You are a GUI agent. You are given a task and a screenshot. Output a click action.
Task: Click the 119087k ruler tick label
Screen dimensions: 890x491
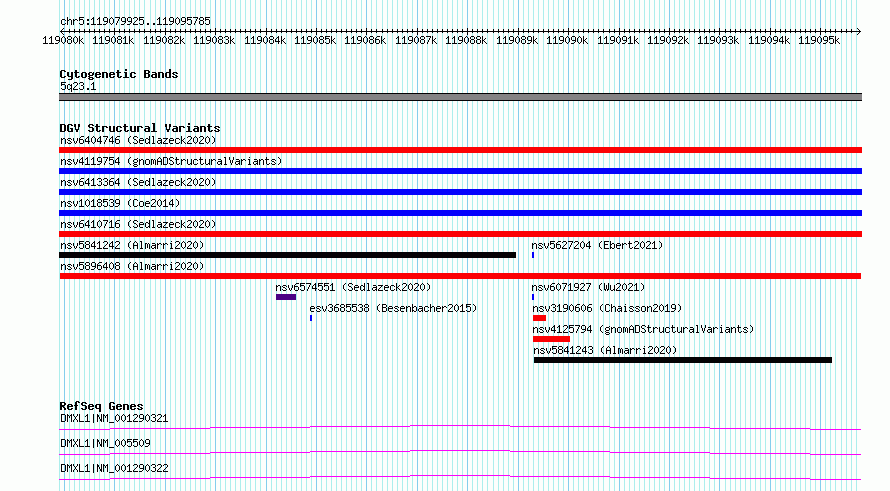coord(416,40)
